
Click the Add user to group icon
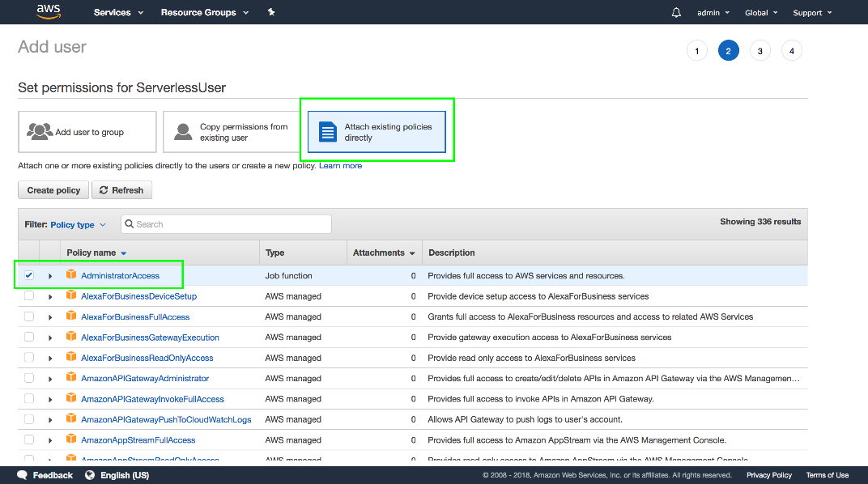pos(39,132)
